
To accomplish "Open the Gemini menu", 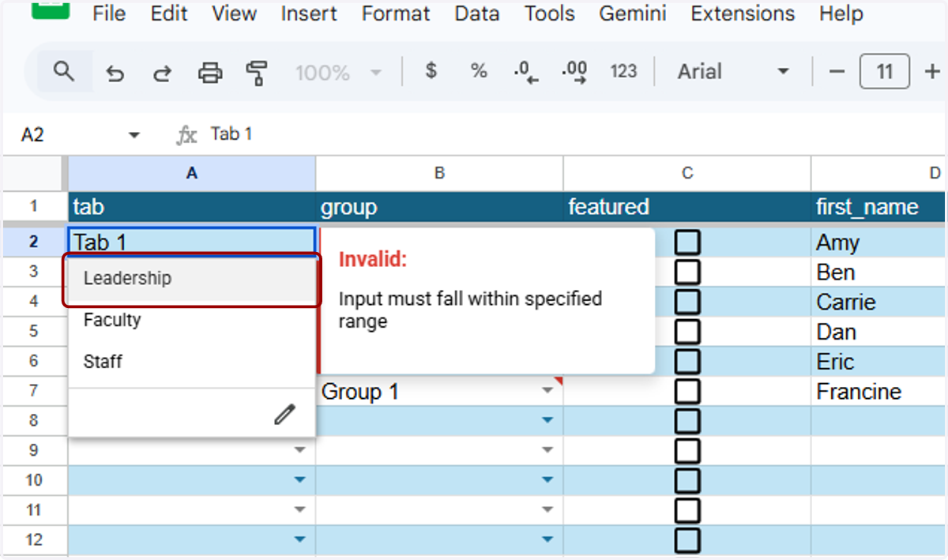I will [x=633, y=13].
